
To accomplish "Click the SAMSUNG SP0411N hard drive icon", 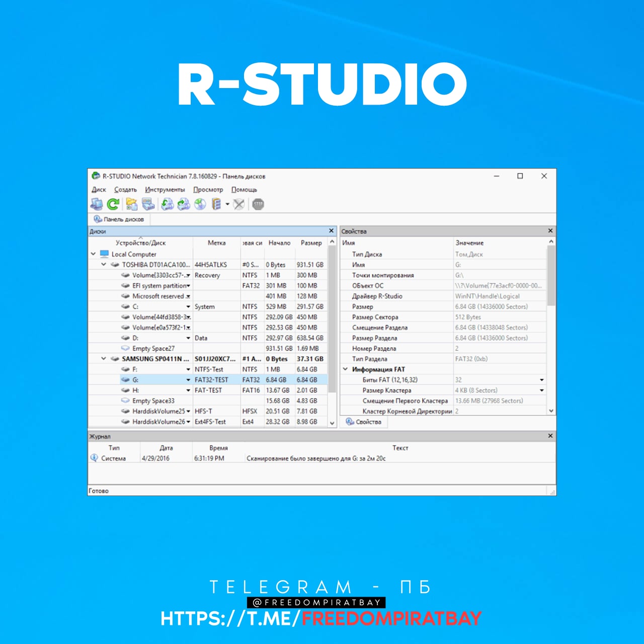I will [x=115, y=359].
